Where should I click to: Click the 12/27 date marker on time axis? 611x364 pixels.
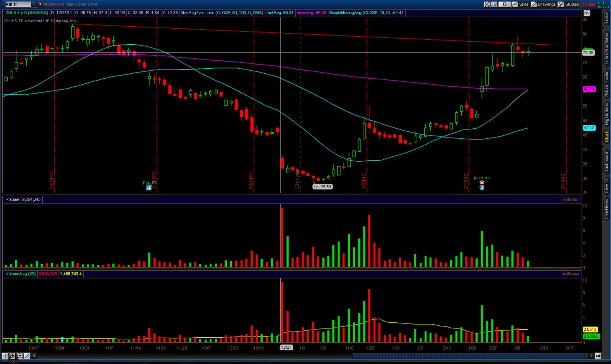point(286,347)
